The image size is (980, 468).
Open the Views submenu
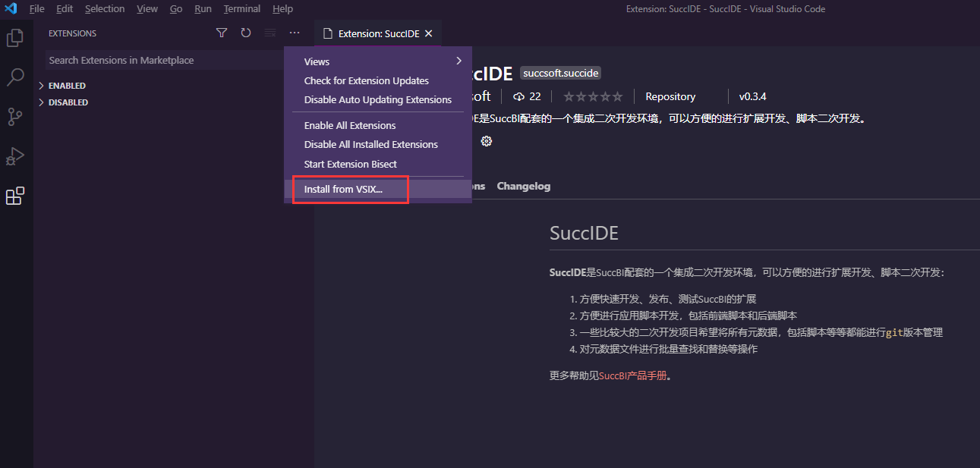point(378,61)
